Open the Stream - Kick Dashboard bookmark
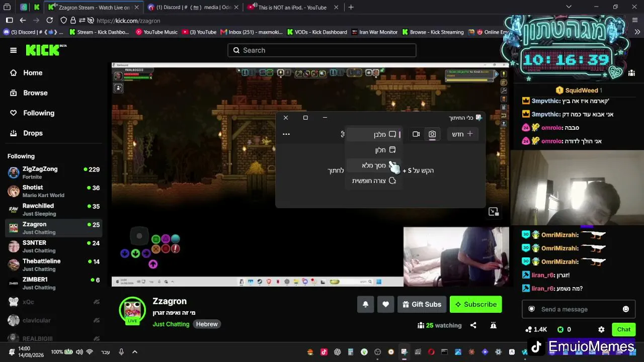644x362 pixels. coord(99,32)
